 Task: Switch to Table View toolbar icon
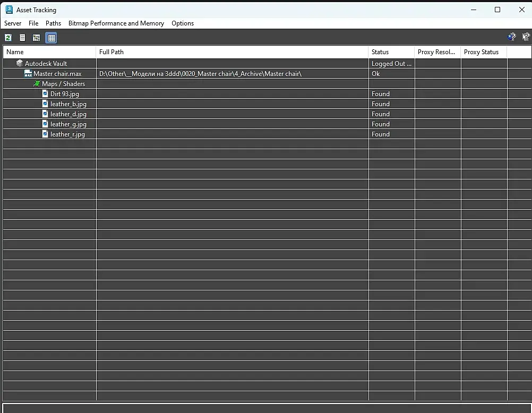pyautogui.click(x=51, y=38)
